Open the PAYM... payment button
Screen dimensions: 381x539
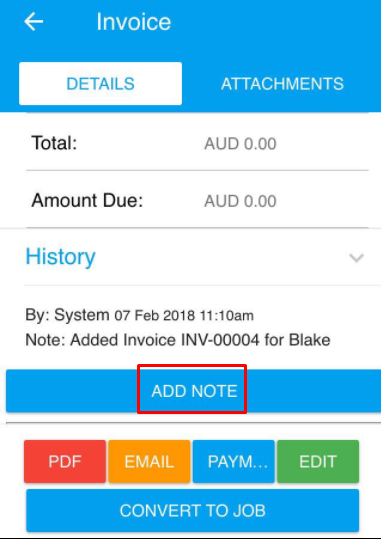(x=234, y=461)
